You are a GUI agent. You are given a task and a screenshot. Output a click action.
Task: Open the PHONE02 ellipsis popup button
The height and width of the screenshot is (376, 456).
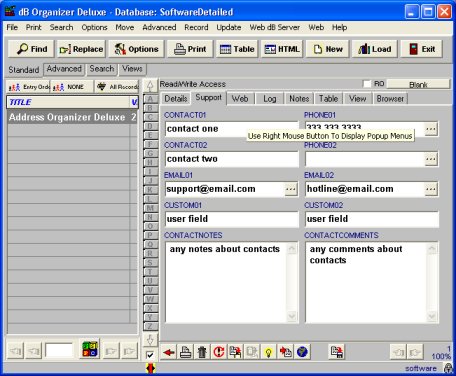coord(431,159)
